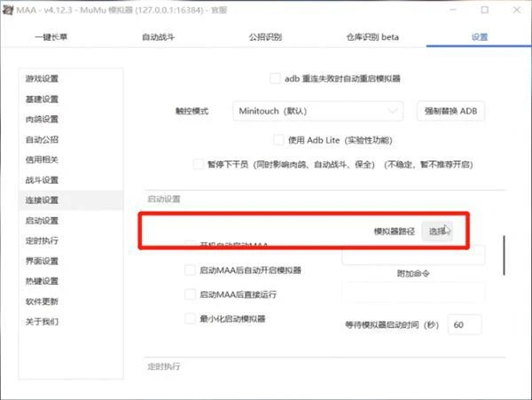This screenshot has width=532, height=400.
Task: Click the 等待模拟器启动时间 field showing 60
Action: click(465, 325)
